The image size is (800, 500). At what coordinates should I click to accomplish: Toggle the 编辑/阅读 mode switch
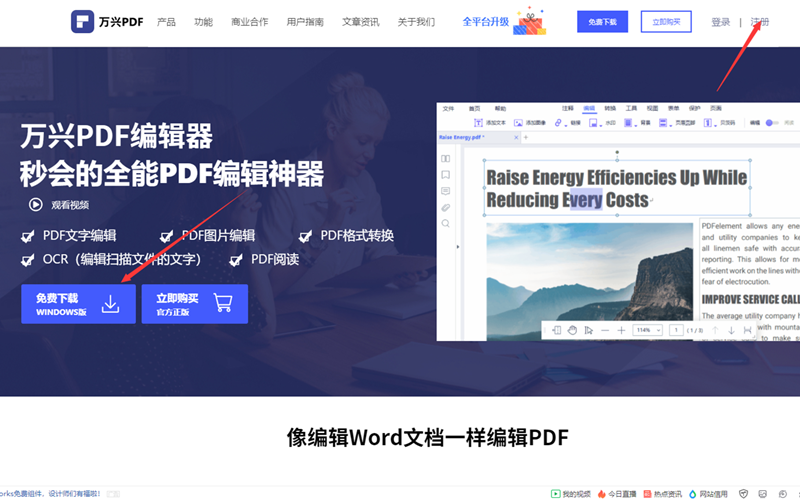[x=771, y=123]
